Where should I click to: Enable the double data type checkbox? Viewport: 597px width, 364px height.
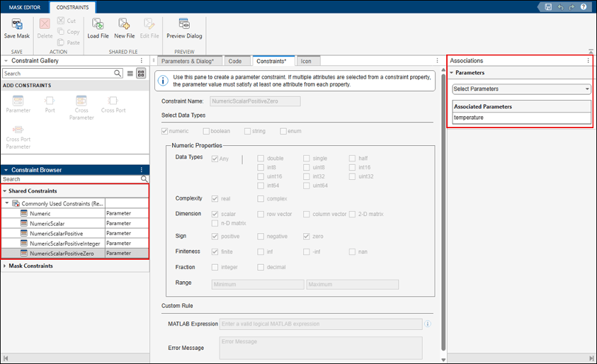click(261, 158)
